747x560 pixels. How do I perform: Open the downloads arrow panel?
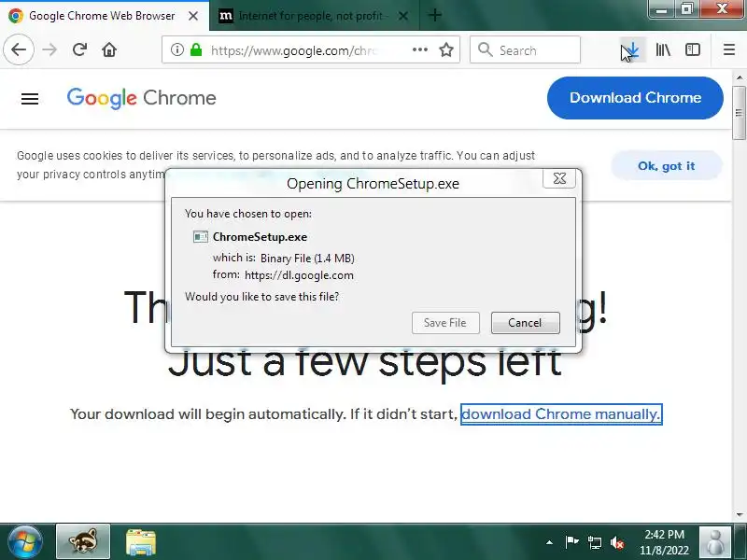632,49
